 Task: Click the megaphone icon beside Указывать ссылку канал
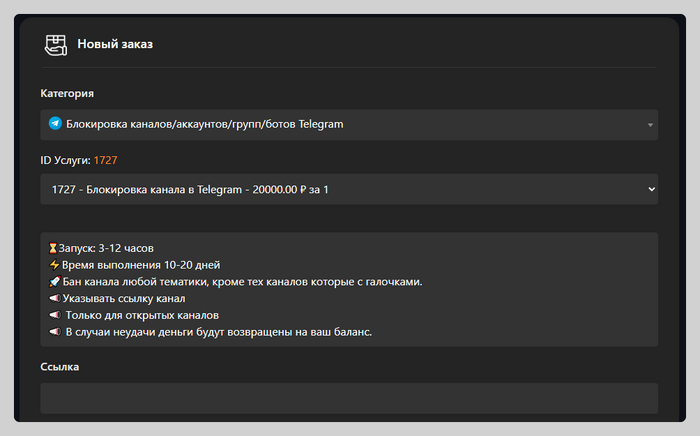[54, 299]
